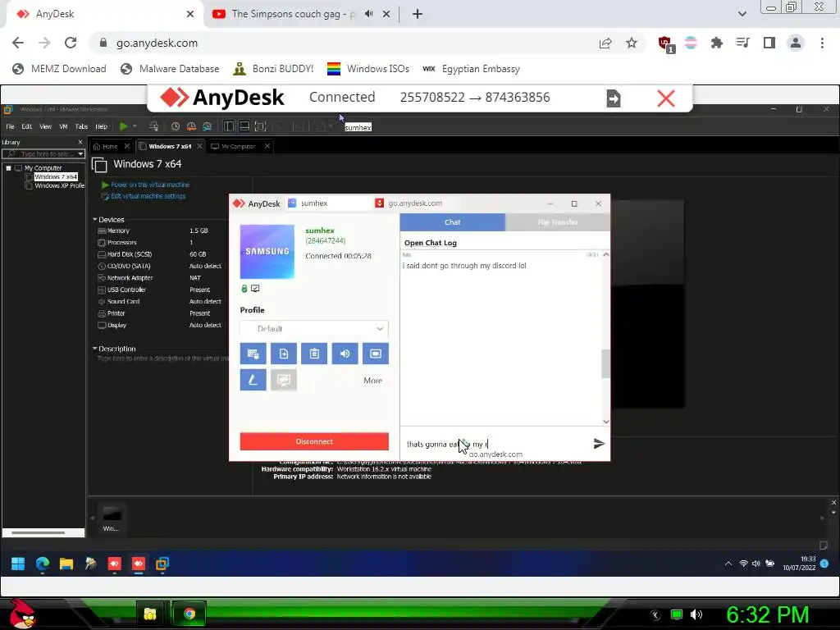The image size is (840, 630).
Task: Toggle the whiteboard draw permission icon
Action: (x=253, y=380)
